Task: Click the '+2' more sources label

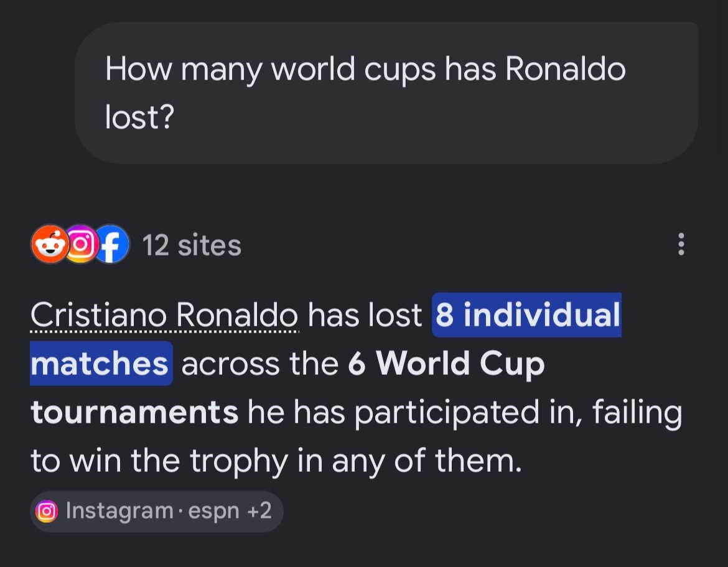Action: click(259, 511)
